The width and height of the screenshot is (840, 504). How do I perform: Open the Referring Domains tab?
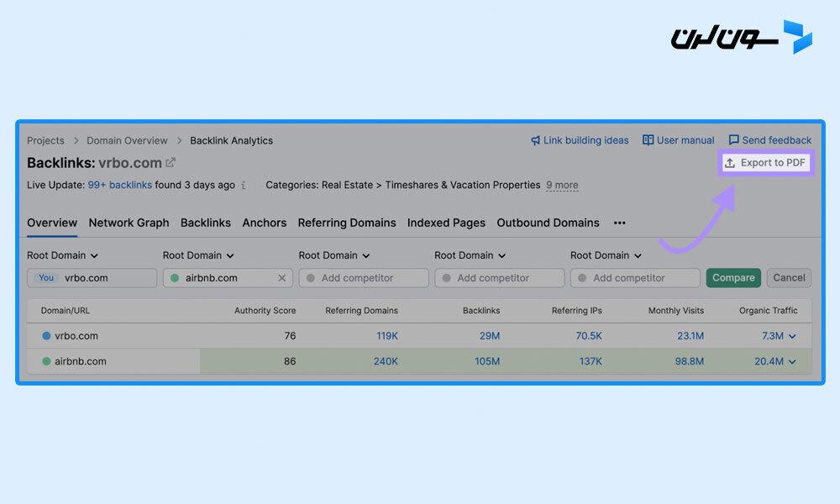[347, 223]
